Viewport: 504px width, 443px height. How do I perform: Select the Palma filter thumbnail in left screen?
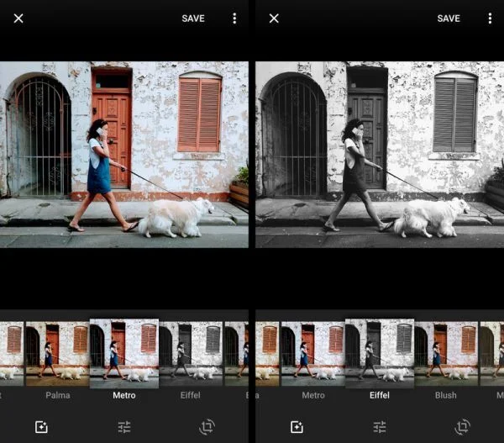[57, 354]
